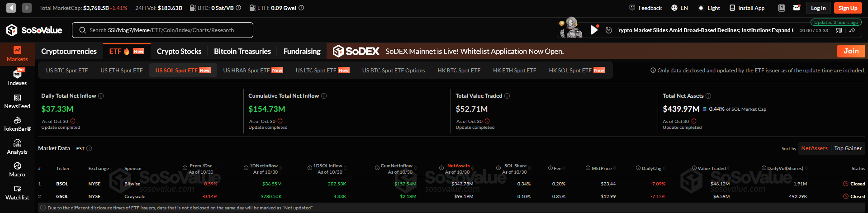This screenshot has width=868, height=213.
Task: Open the help guide book icon
Action: (x=782, y=8)
